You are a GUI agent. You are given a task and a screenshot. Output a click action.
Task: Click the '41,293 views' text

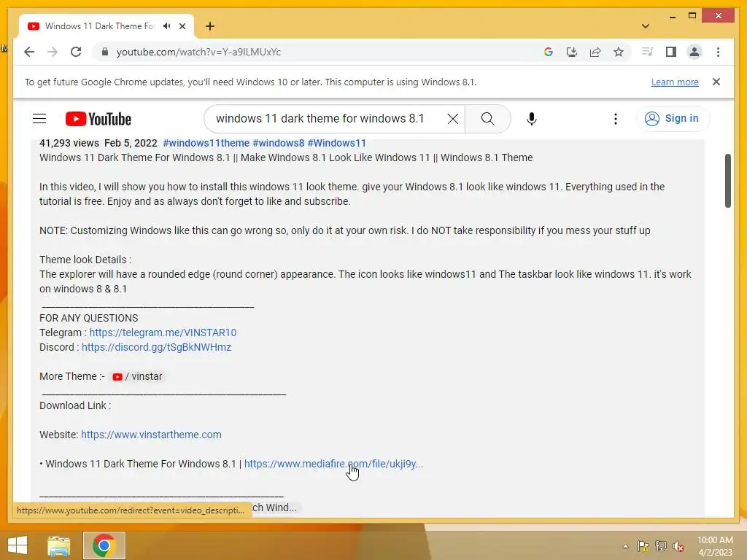click(x=69, y=143)
